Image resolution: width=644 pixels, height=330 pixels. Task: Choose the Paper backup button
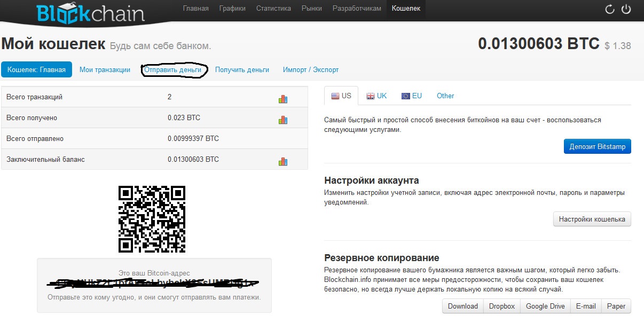pyautogui.click(x=616, y=306)
